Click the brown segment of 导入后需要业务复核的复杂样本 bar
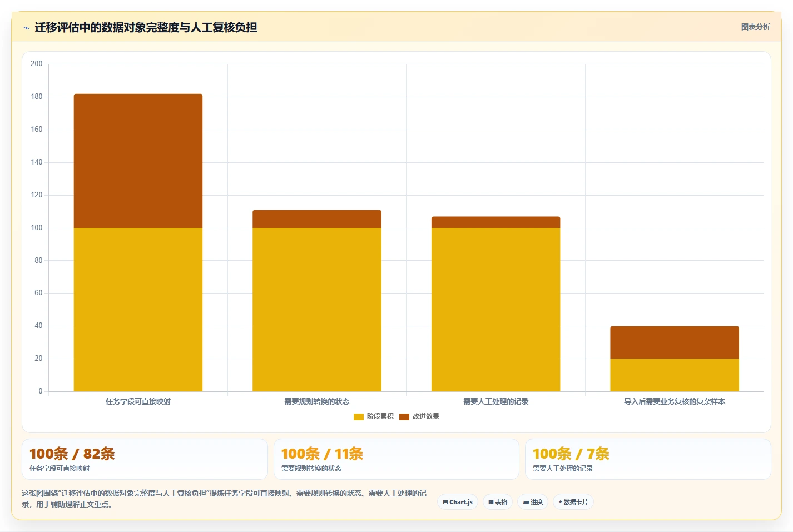This screenshot has height=532, width=793. coord(675,342)
